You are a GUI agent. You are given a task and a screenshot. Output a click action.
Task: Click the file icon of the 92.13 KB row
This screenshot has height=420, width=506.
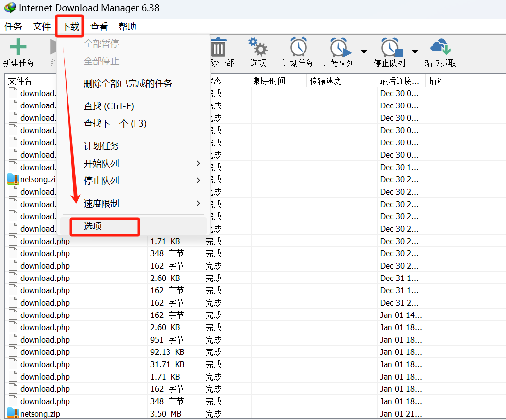click(13, 352)
